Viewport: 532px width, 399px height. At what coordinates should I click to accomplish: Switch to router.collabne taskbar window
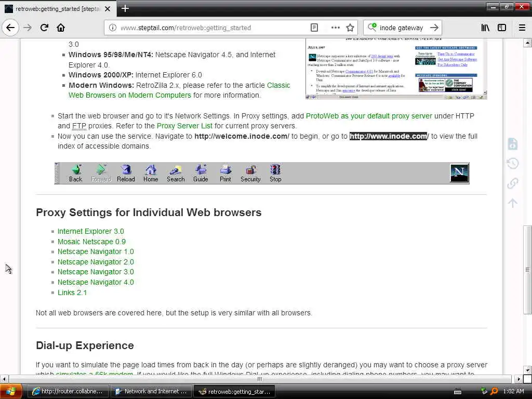67,391
